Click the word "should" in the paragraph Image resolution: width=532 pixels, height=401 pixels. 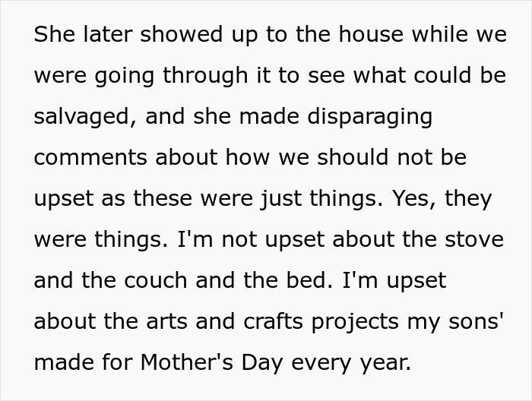pos(356,158)
